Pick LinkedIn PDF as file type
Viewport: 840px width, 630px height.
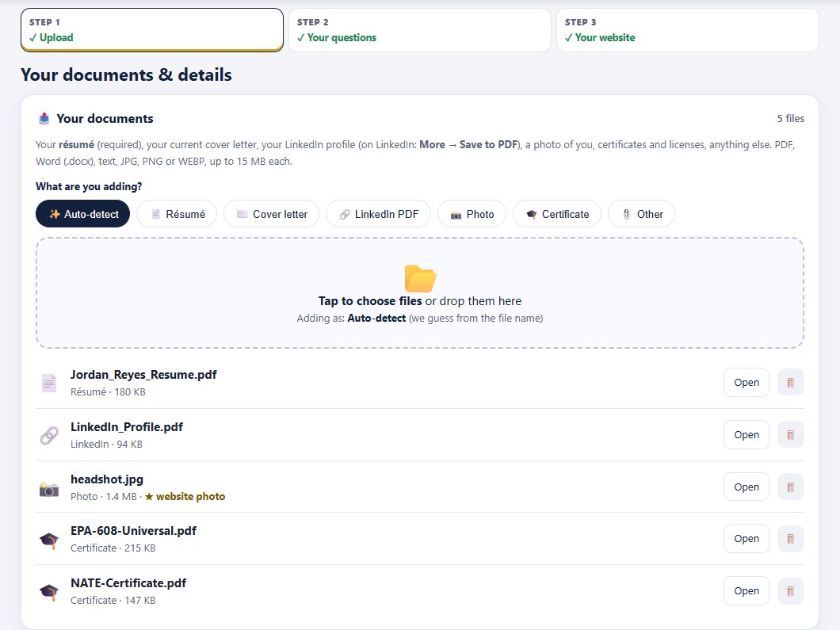(x=378, y=214)
